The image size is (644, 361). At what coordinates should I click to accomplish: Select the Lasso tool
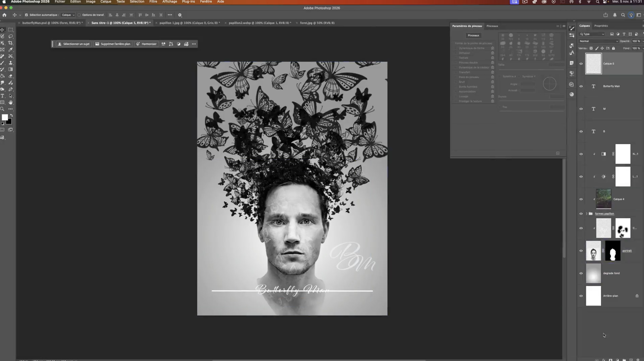pos(11,36)
